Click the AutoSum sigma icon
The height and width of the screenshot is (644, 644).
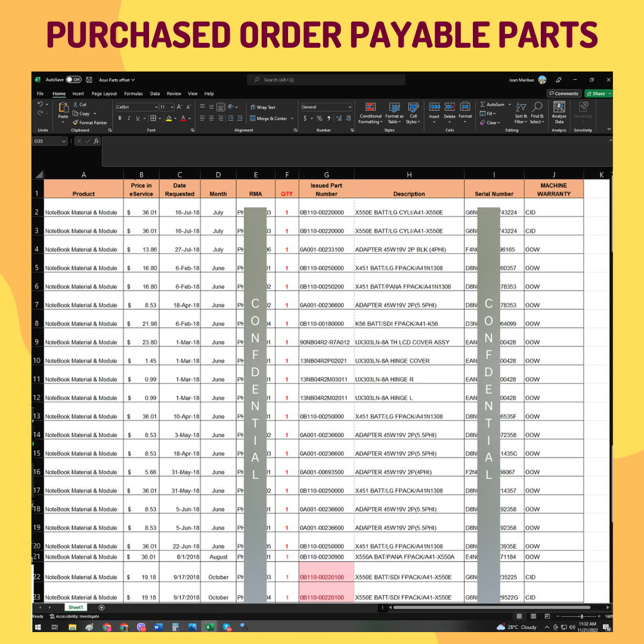pyautogui.click(x=483, y=104)
